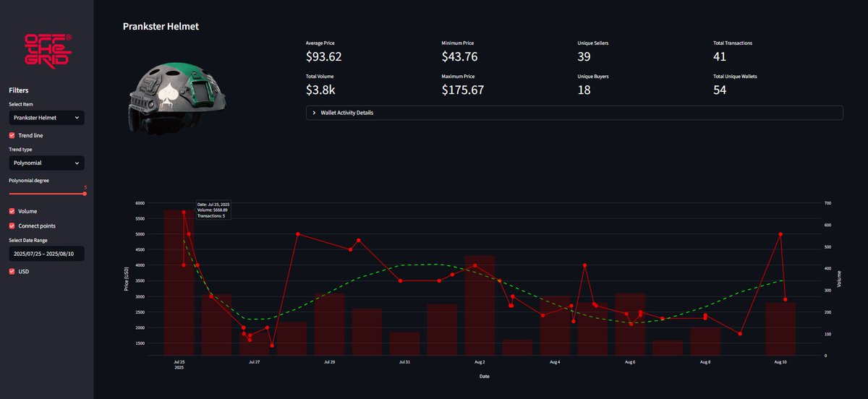Toggle the Volume checkbox

[12, 211]
